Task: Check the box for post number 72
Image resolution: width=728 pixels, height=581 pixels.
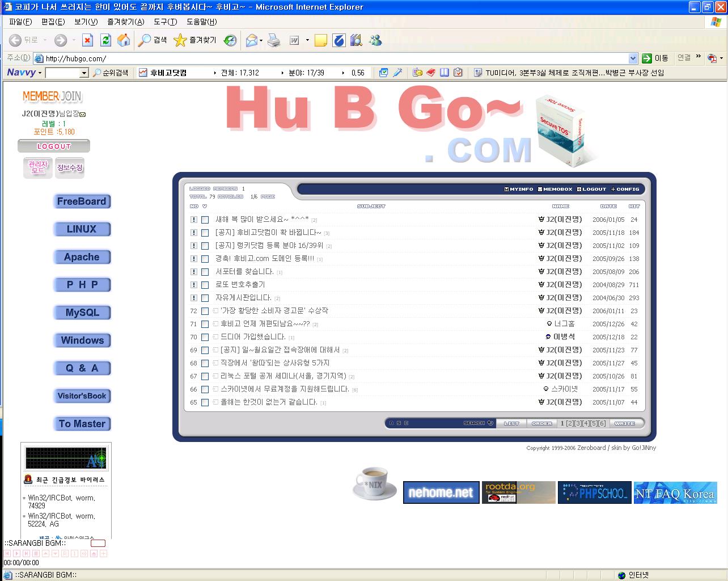Action: (x=205, y=311)
